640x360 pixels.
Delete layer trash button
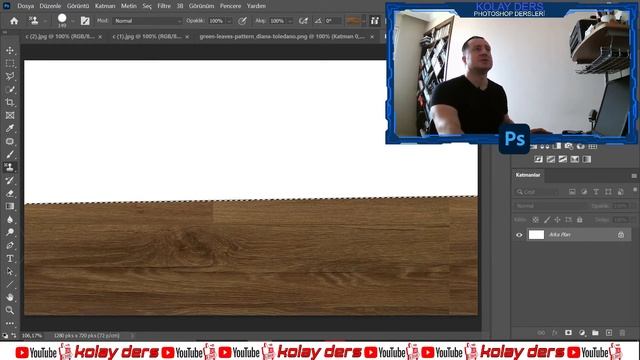(622, 333)
